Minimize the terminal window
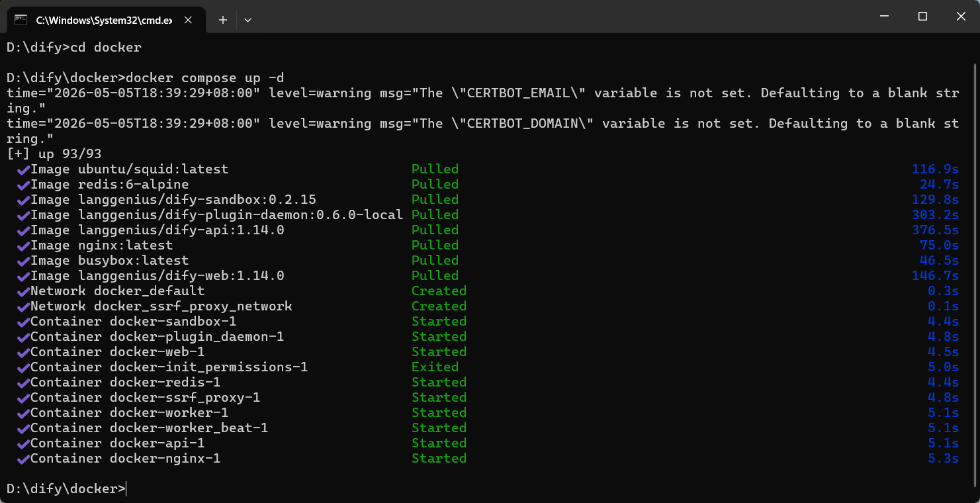Screen dimensions: 980x503 [x=885, y=17]
